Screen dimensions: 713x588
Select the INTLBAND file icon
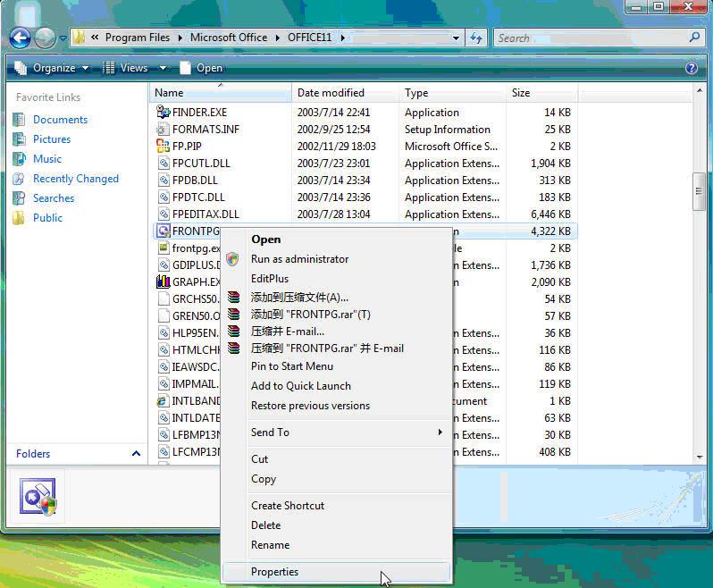[x=163, y=400]
